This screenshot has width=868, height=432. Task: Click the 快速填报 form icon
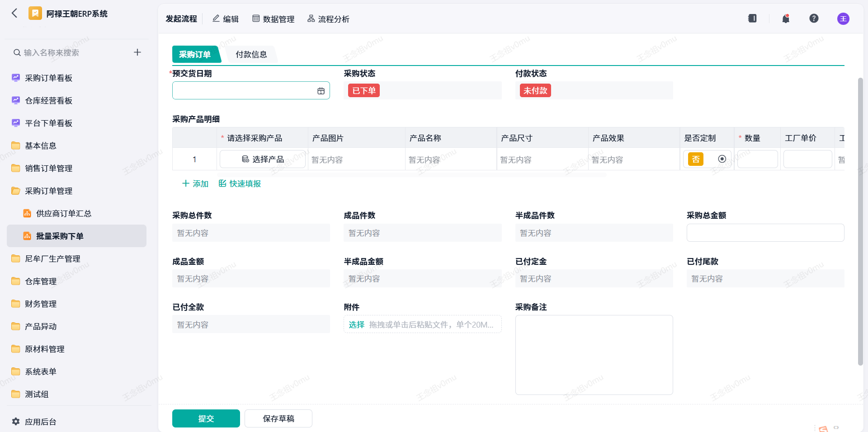222,183
